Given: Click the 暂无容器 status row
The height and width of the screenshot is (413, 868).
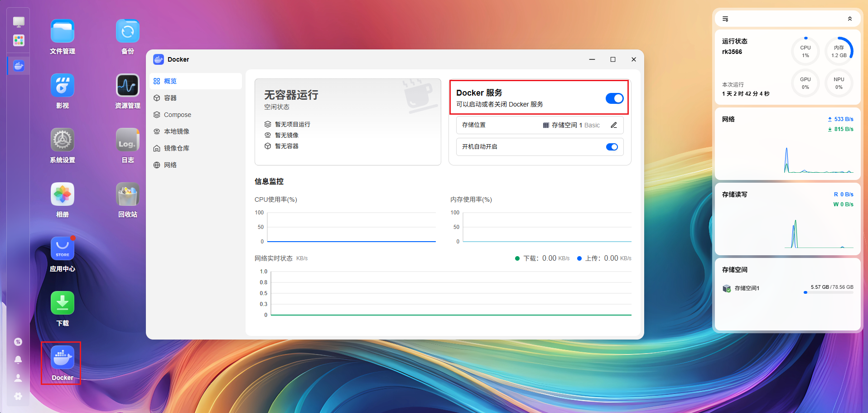Looking at the screenshot, I should coord(281,146).
